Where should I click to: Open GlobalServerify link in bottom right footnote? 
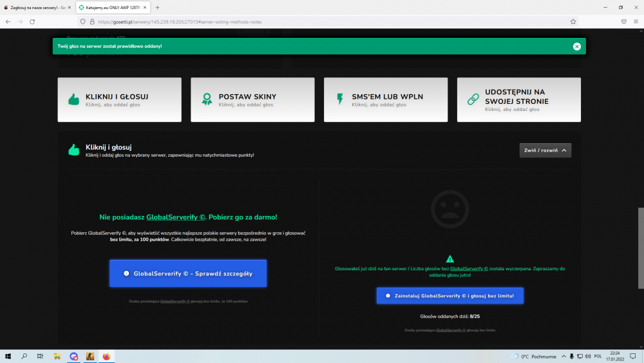(451, 330)
